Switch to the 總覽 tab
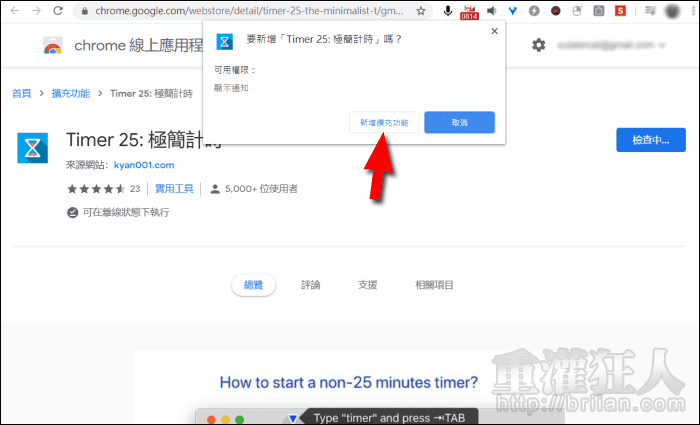This screenshot has width=700, height=425. tap(253, 285)
